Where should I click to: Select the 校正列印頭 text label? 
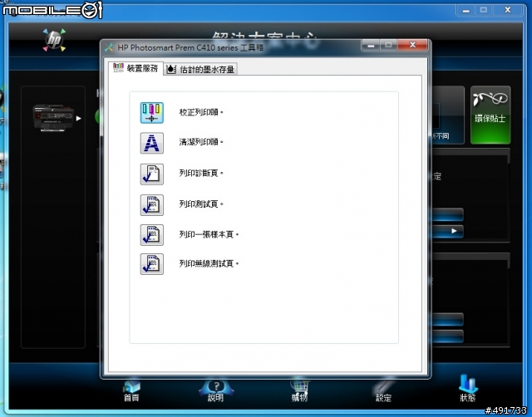(201, 112)
